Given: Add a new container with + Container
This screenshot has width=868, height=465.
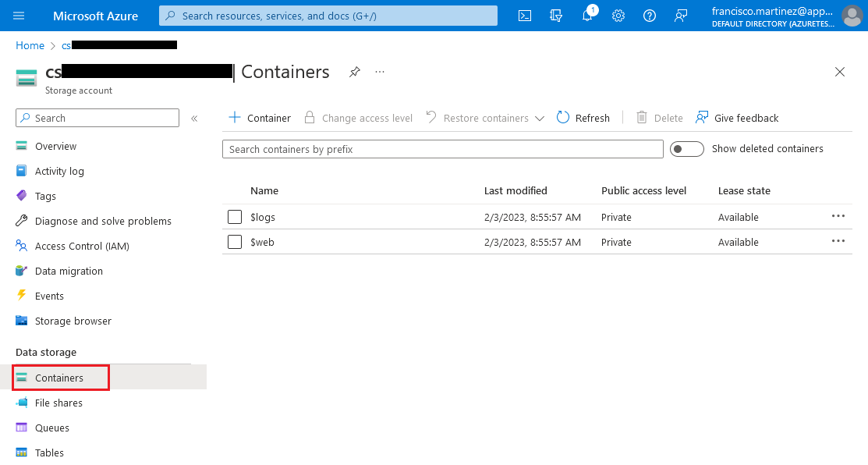Looking at the screenshot, I should tap(260, 118).
